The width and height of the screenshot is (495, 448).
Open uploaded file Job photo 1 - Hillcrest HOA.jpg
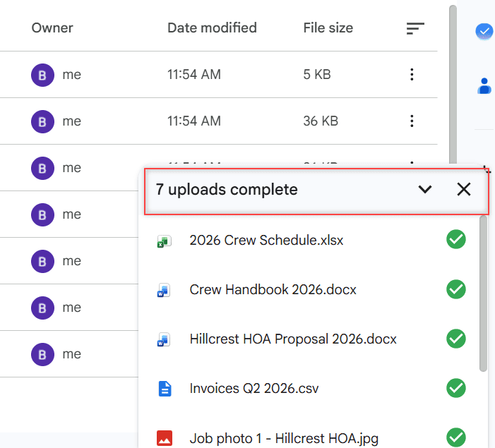(284, 439)
